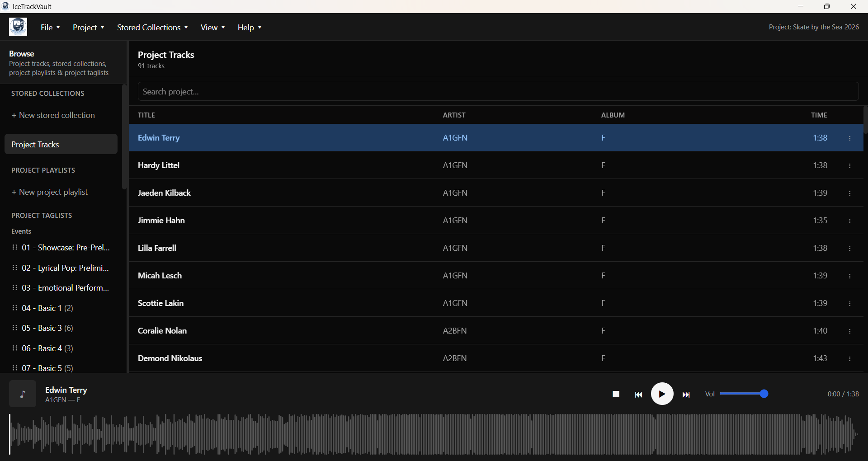Click the sidebar vertical scrollbar
This screenshot has height=461, width=868.
[124, 137]
